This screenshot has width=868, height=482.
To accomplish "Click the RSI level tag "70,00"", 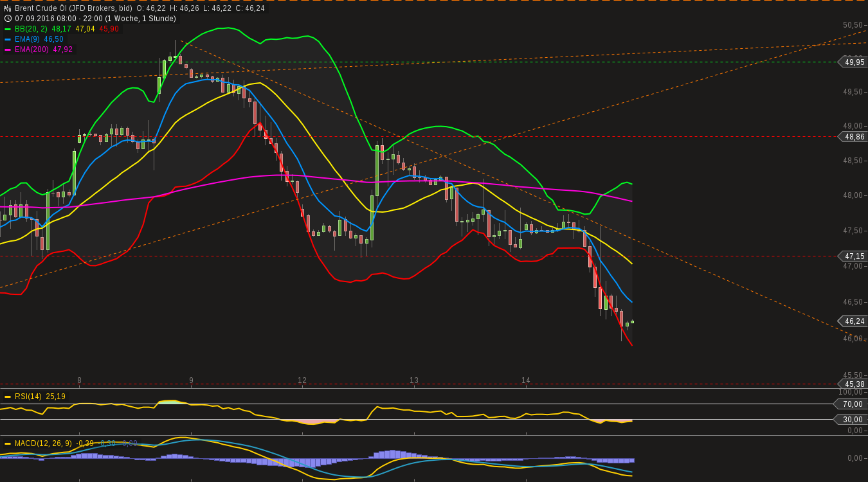I will pyautogui.click(x=851, y=404).
